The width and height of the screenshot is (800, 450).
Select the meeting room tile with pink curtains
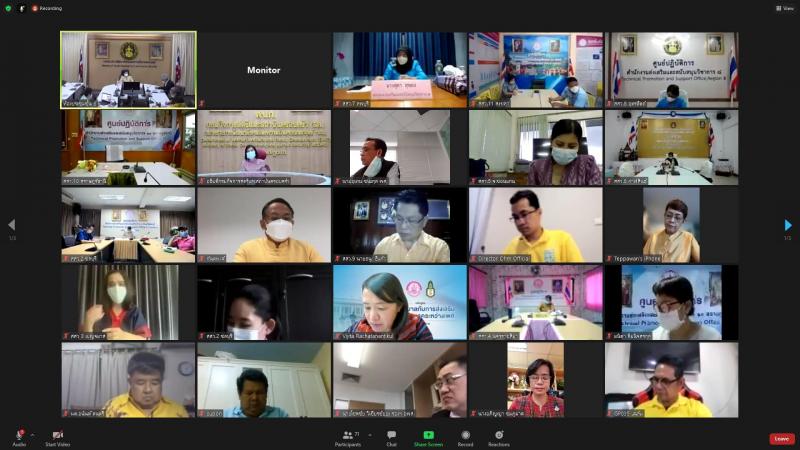(x=536, y=303)
